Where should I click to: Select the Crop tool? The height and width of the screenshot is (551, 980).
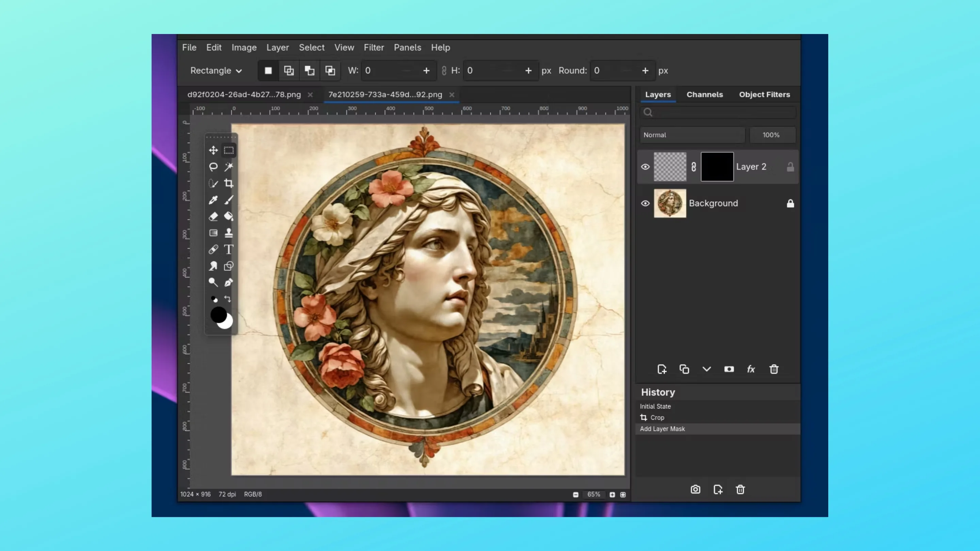click(x=229, y=183)
